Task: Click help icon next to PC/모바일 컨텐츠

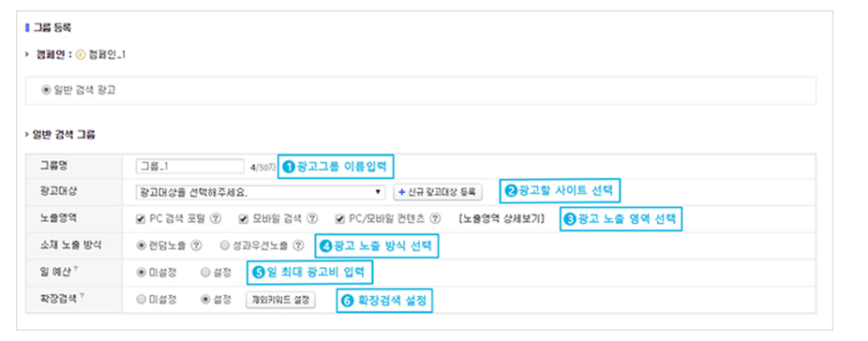Action: point(436,218)
